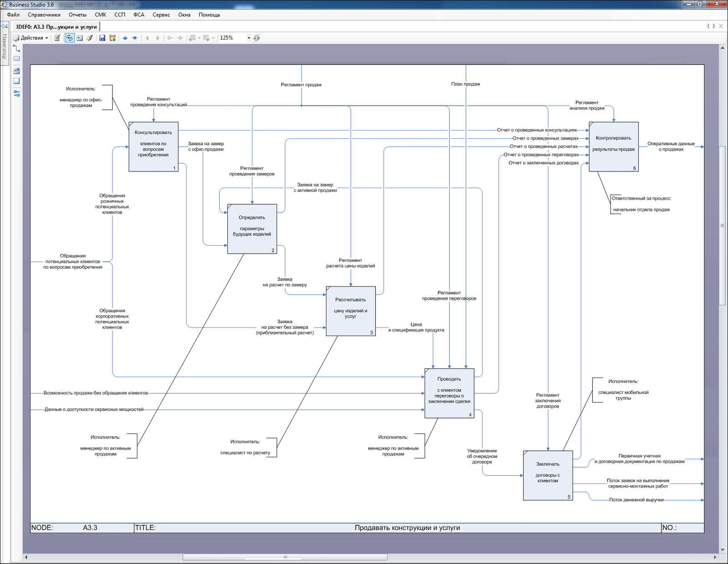
Task: Click the text label icon in toolbar
Action: click(x=80, y=38)
